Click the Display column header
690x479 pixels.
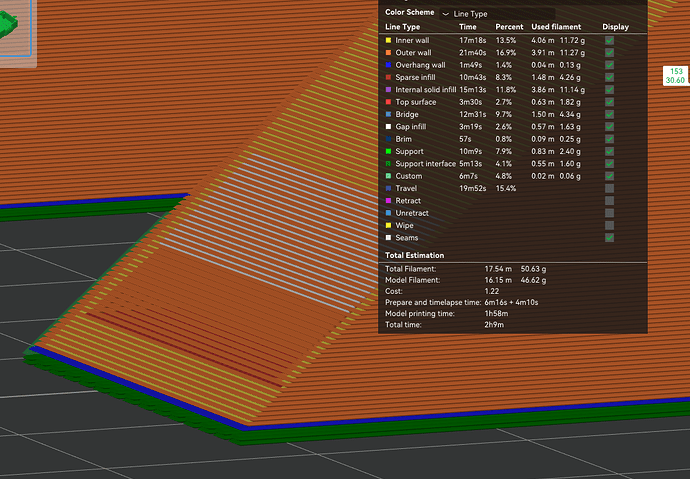point(616,26)
